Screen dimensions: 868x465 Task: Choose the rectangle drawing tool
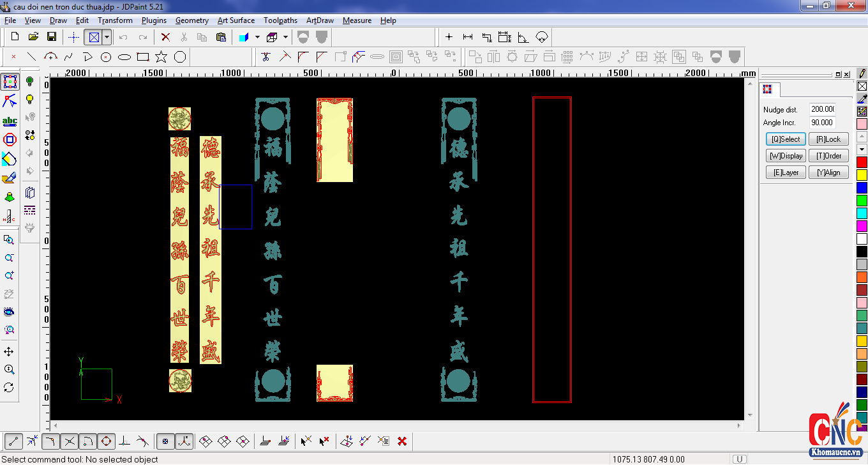pos(143,57)
